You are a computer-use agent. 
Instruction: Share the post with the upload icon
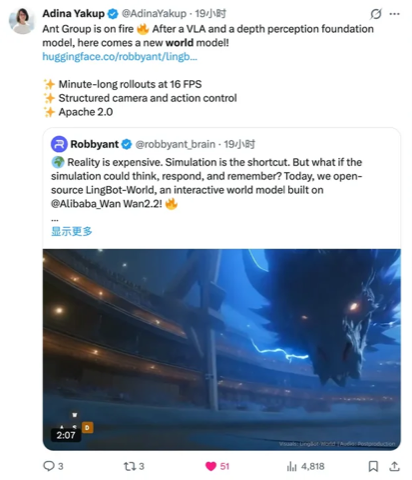[394, 466]
